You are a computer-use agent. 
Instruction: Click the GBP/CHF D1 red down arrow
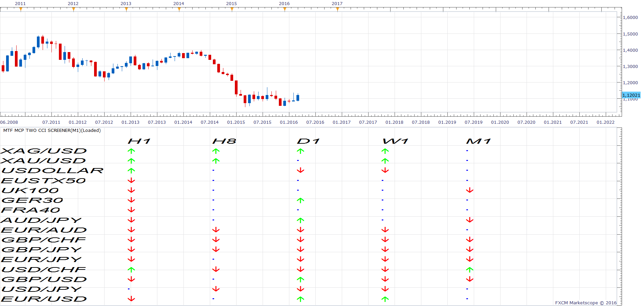[x=301, y=240]
